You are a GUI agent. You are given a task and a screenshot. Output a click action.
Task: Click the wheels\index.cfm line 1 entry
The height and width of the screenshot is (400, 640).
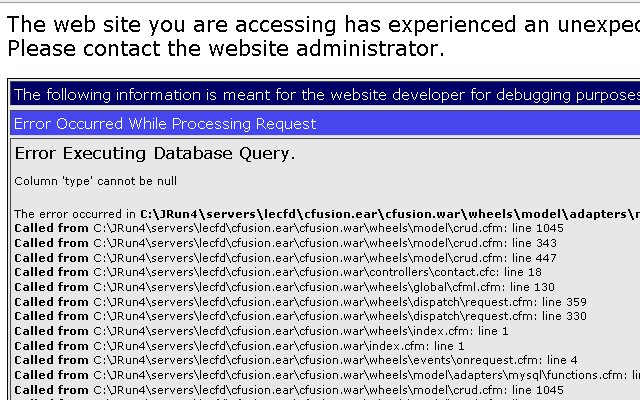261,331
